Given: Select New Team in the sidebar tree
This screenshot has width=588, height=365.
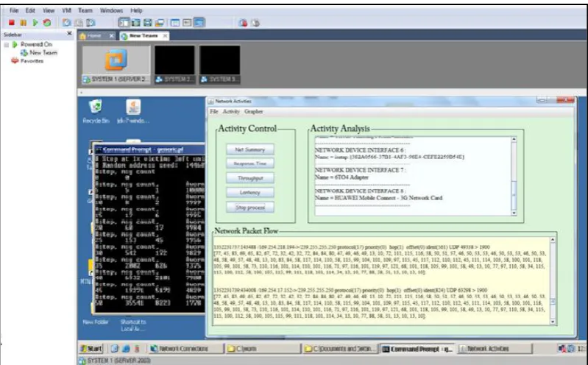Looking at the screenshot, I should 43,52.
